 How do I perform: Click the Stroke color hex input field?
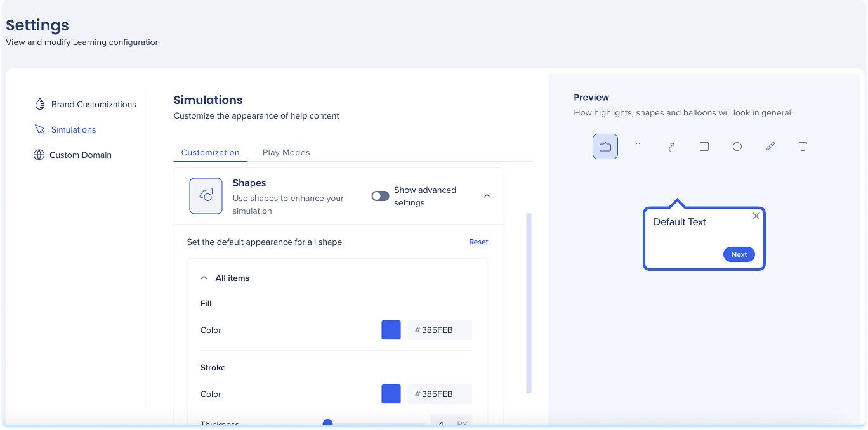click(442, 394)
